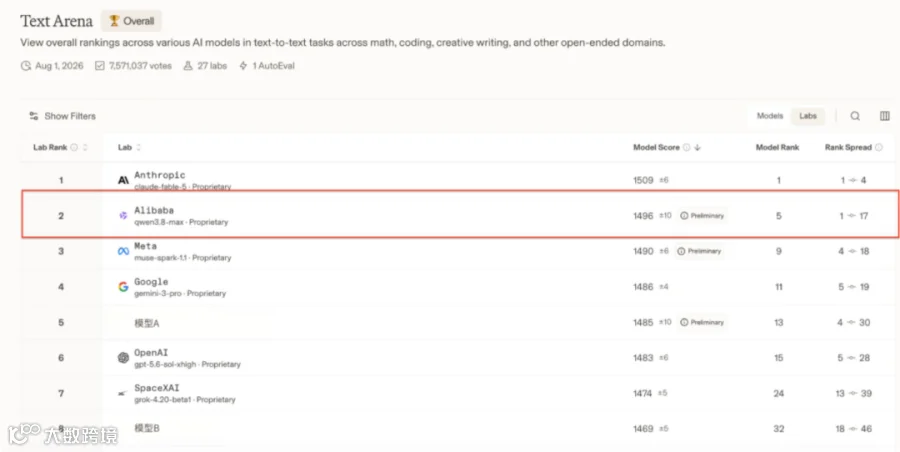Click the claude-fable-5 model name
Image resolution: width=900 pixels, height=452 pixels.
160,187
